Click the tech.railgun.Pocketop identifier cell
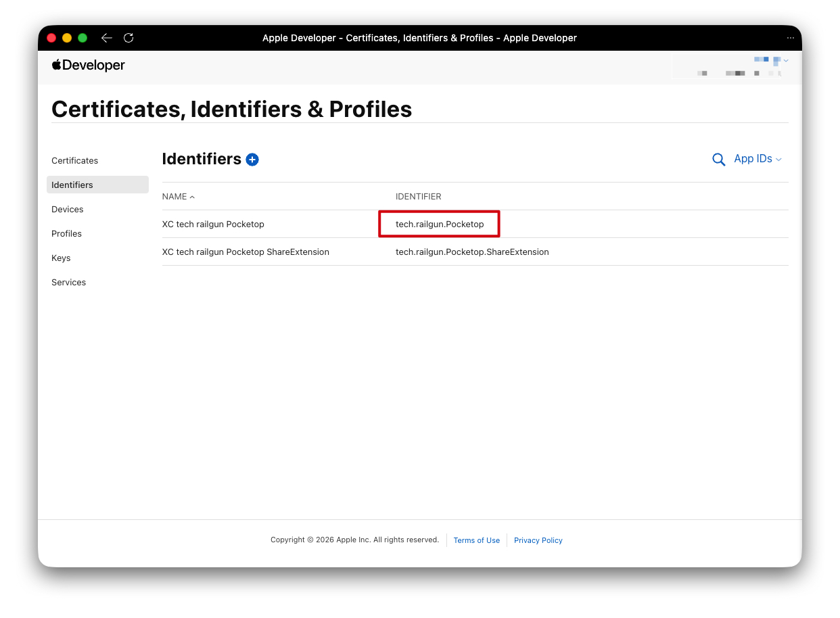Image resolution: width=840 pixels, height=618 pixels. tap(440, 224)
